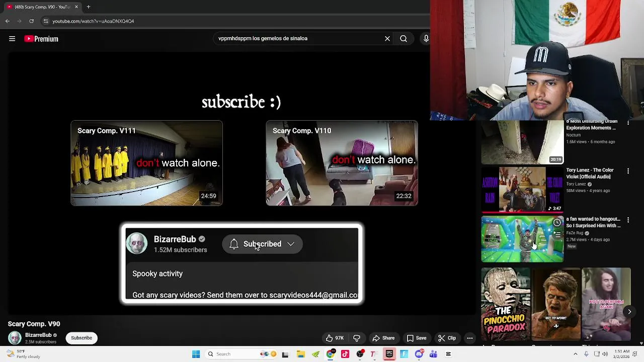Open FaZe Rug surprise video thumbnail
The height and width of the screenshot is (362, 644).
coord(522,239)
